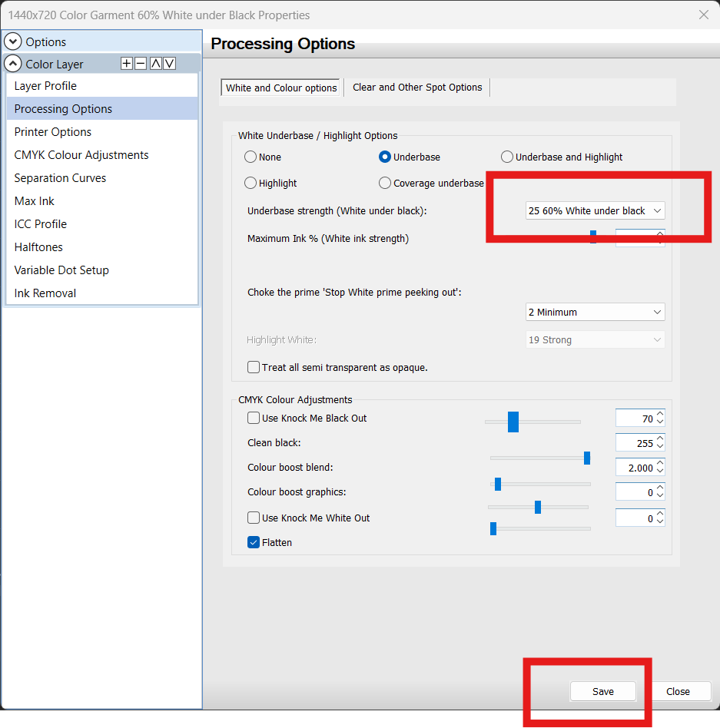Decrease Colour boost graphics with down arrow
720x728 pixels.
click(660, 496)
